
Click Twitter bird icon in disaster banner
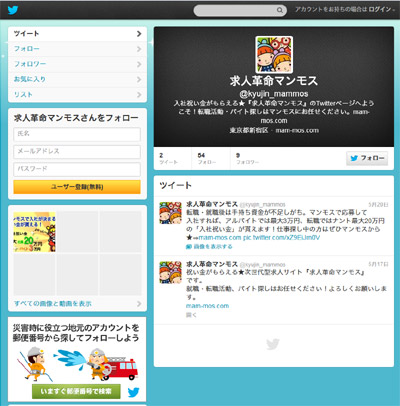(x=133, y=392)
